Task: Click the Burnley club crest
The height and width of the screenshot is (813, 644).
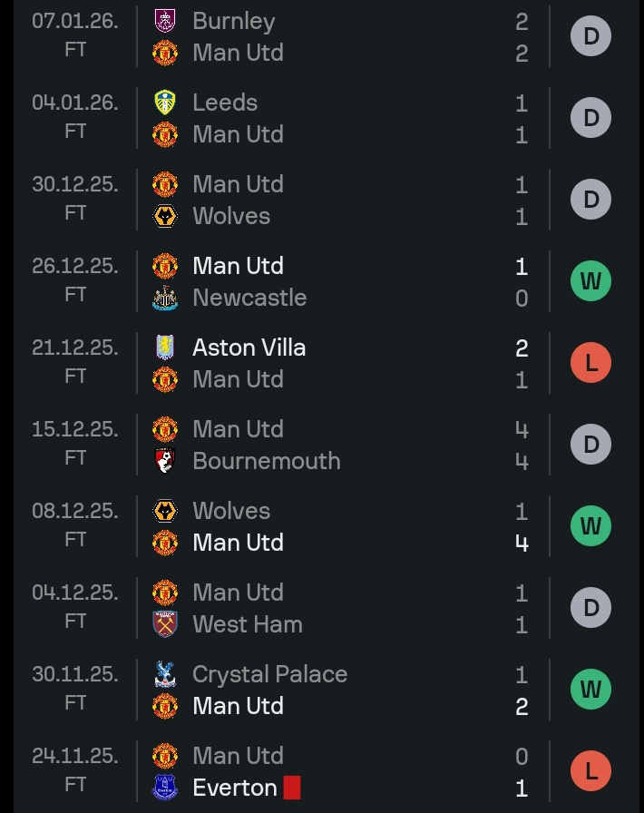Action: tap(165, 21)
